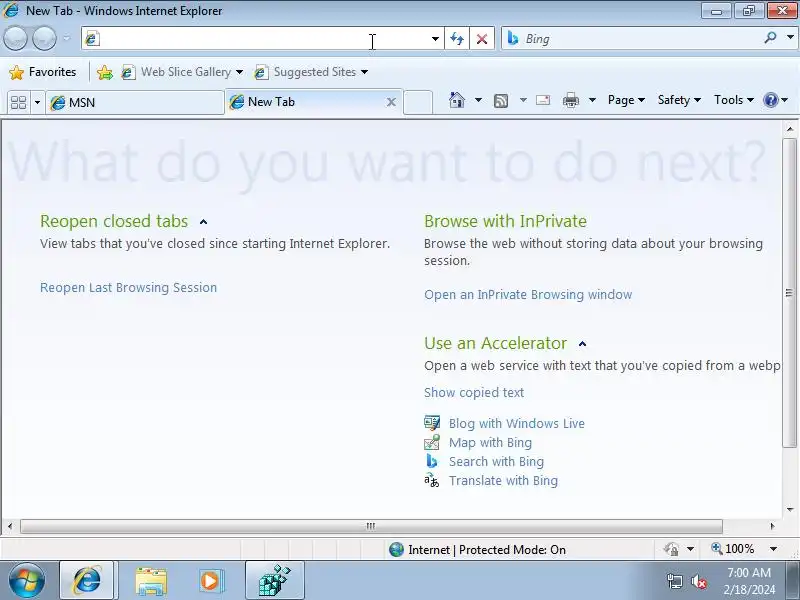This screenshot has width=800, height=600.
Task: Open the Page menu
Action: (x=626, y=100)
